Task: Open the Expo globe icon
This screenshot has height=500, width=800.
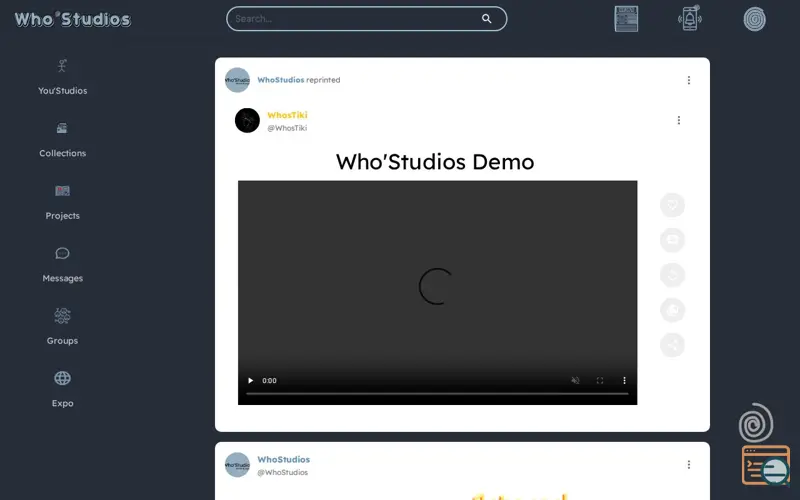Action: click(x=62, y=378)
